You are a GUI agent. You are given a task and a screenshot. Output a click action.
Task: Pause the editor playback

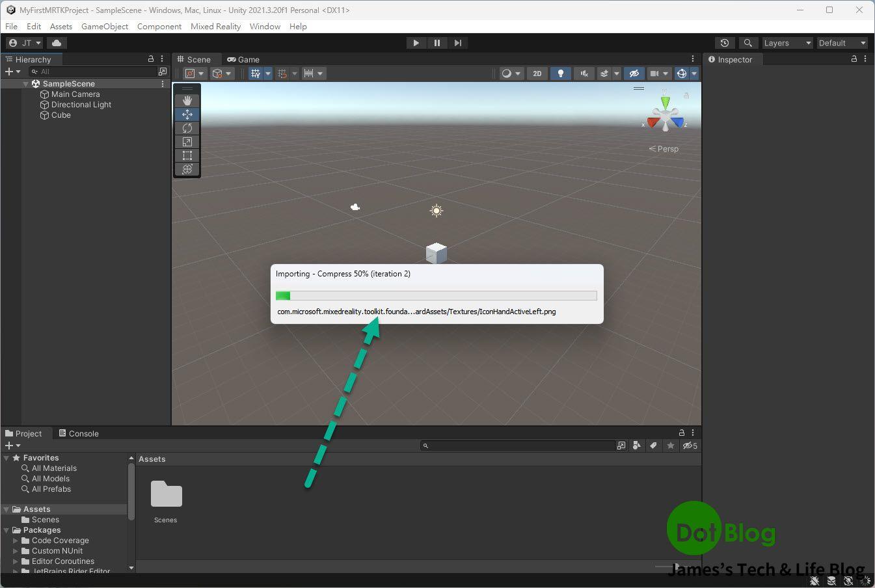[437, 43]
